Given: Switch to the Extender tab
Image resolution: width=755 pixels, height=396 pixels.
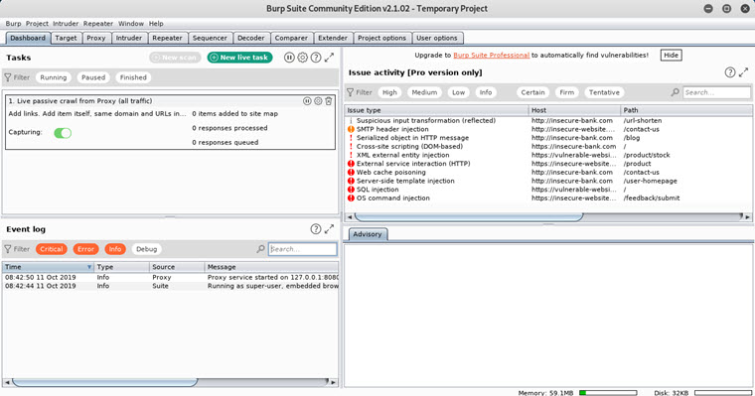Looking at the screenshot, I should [x=333, y=38].
